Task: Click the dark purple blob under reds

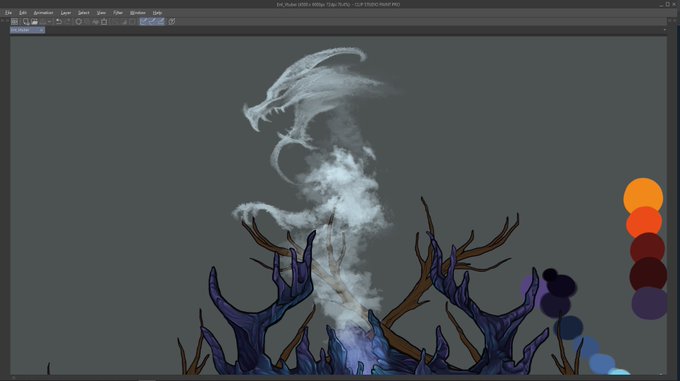Action: [x=649, y=303]
